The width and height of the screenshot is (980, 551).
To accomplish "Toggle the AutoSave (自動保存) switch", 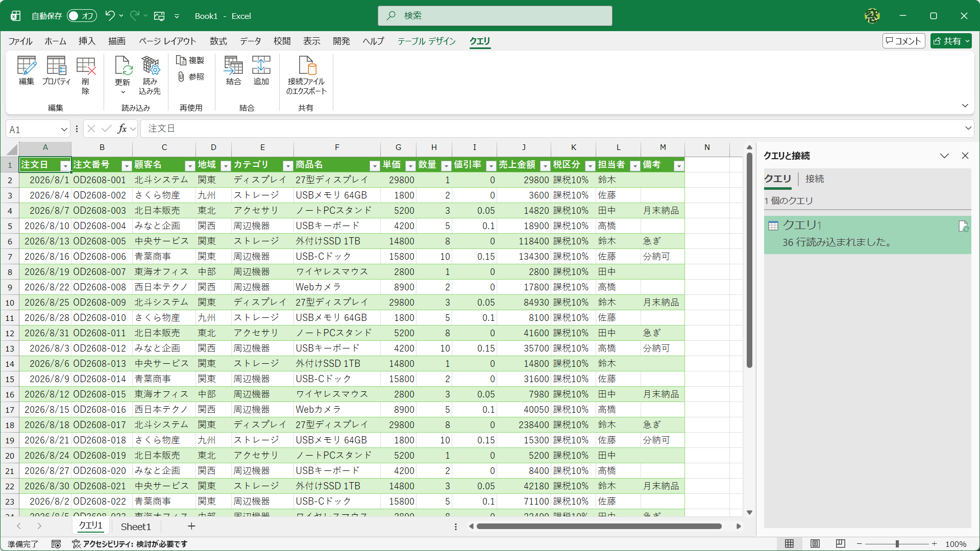I will point(82,16).
